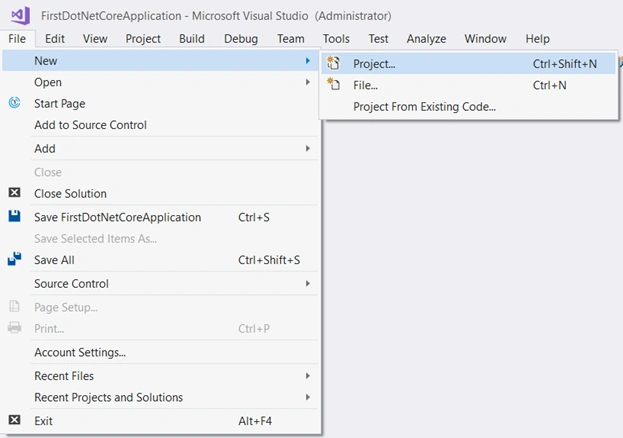This screenshot has width=623, height=438.
Task: Click the Visual Studio logo icon
Action: tap(21, 16)
